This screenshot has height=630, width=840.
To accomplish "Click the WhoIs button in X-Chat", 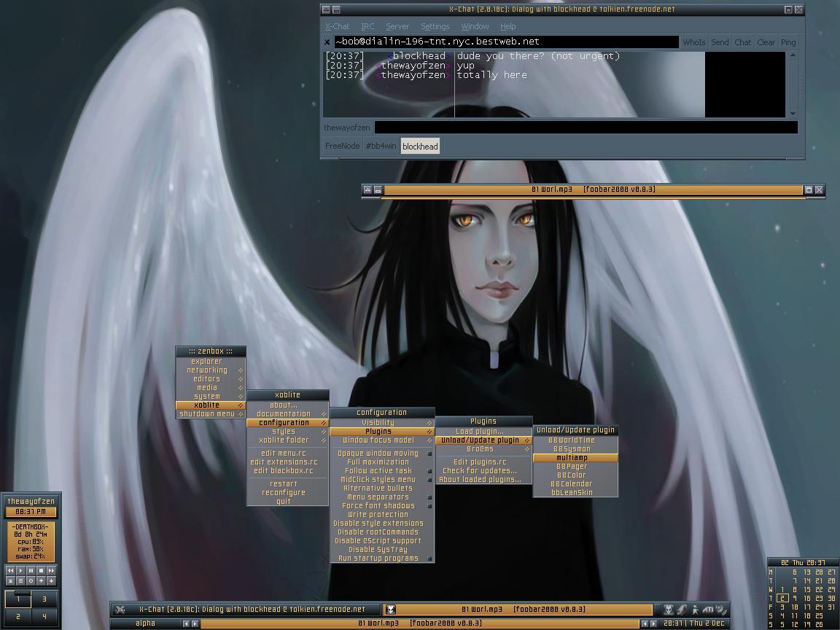I will pos(693,42).
